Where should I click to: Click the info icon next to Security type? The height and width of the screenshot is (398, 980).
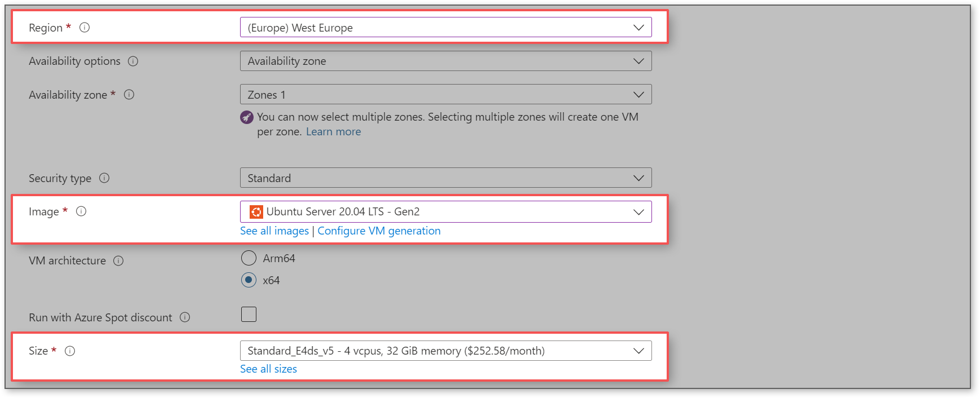pos(104,178)
